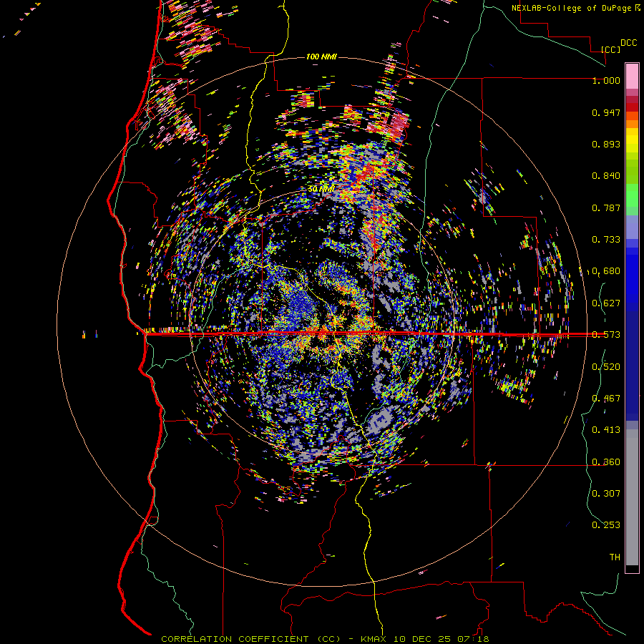The width and height of the screenshot is (644, 644).
Task: Select the 0.253 scale value
Action: click(x=606, y=525)
